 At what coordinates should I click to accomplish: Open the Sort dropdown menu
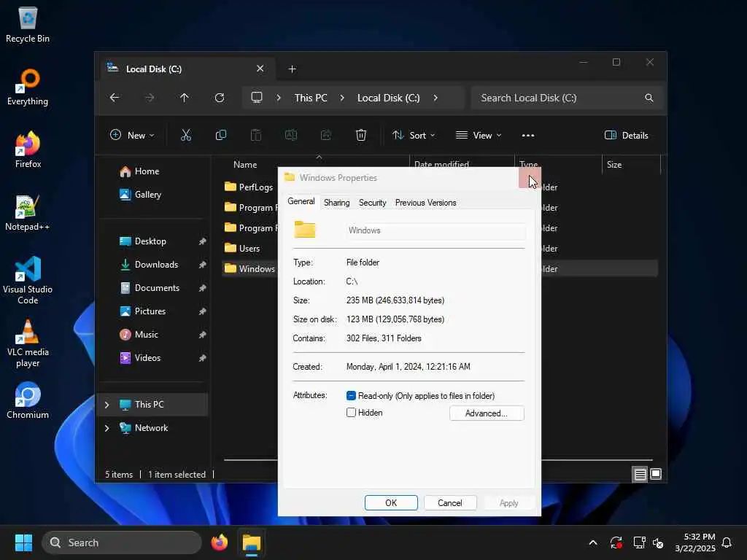[x=414, y=135]
